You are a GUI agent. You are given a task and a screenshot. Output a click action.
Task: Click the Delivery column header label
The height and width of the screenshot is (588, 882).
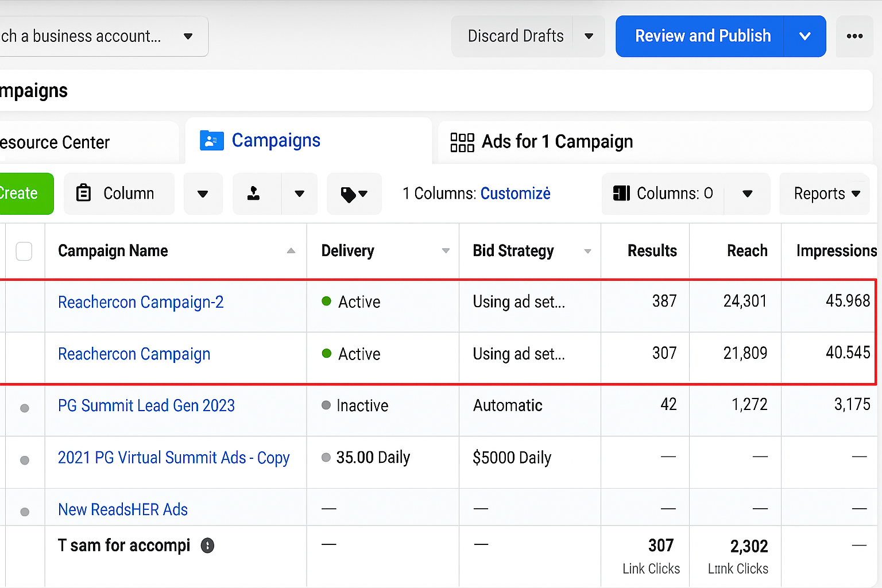(348, 251)
